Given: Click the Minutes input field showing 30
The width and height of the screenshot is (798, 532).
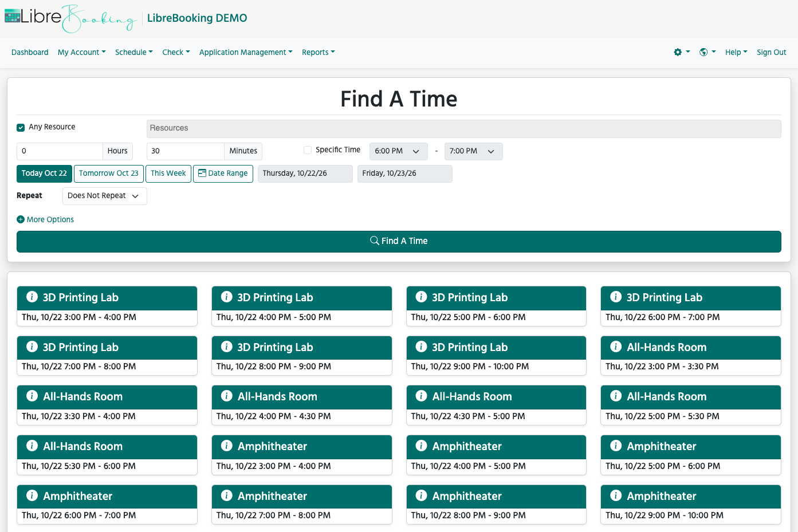Looking at the screenshot, I should tap(186, 151).
